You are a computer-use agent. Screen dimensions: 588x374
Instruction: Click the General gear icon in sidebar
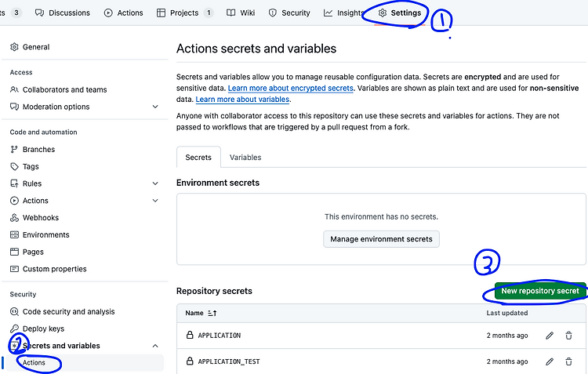(x=14, y=47)
